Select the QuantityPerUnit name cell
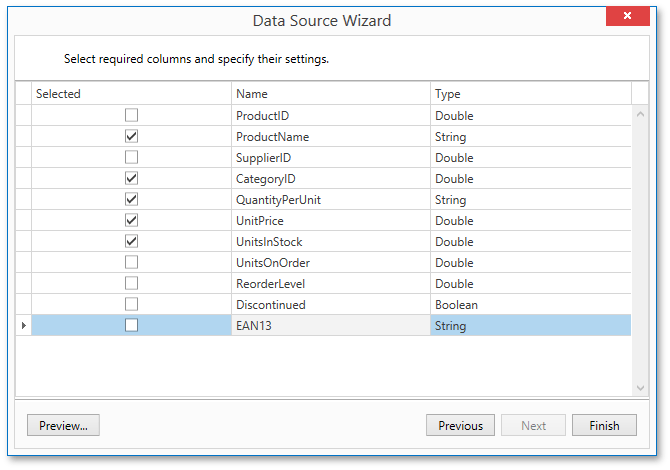This screenshot has height=470, width=670. click(x=331, y=199)
